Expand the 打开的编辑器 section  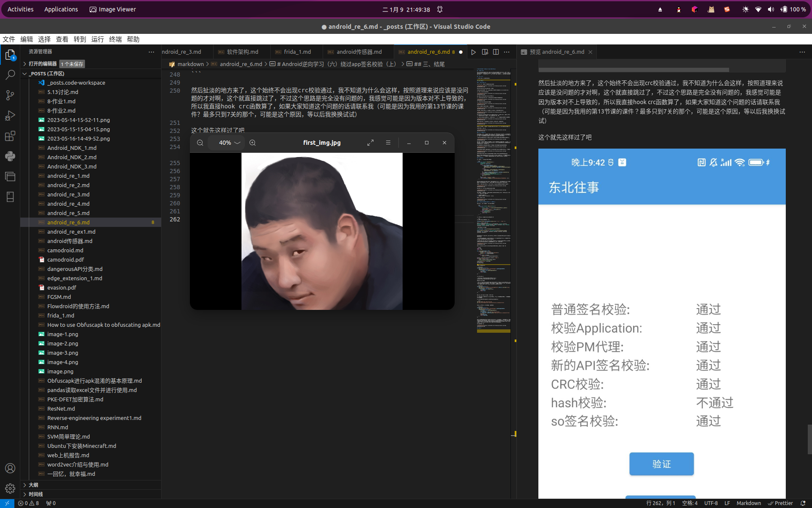coord(42,64)
